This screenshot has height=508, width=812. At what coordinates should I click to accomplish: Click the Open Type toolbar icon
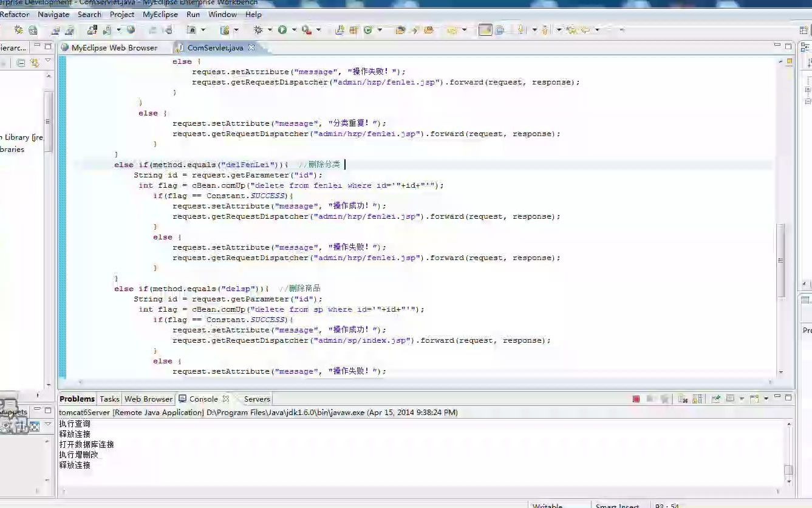400,30
